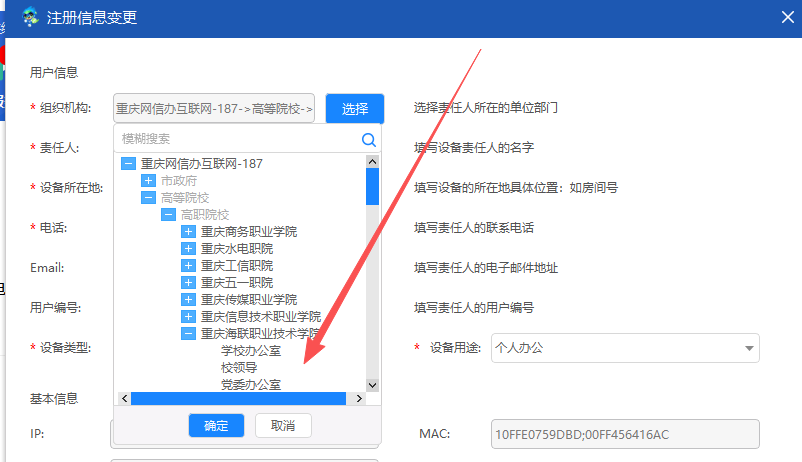This screenshot has height=462, width=802.
Task: Click the app logo icon in title bar
Action: point(31,17)
